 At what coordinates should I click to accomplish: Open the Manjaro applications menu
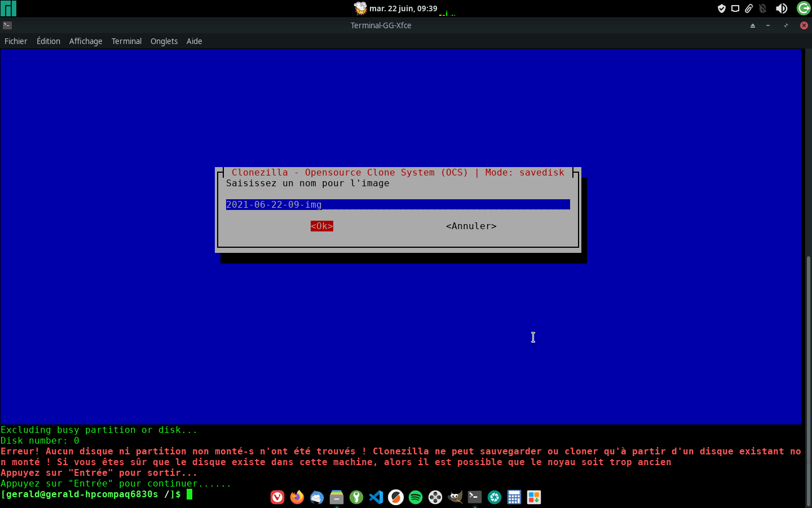[x=8, y=8]
